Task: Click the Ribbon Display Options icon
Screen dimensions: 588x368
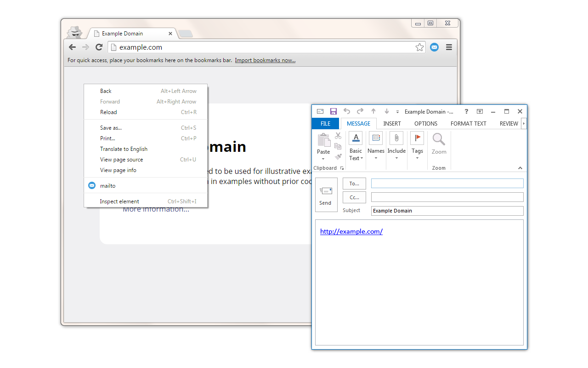Action: click(x=480, y=111)
